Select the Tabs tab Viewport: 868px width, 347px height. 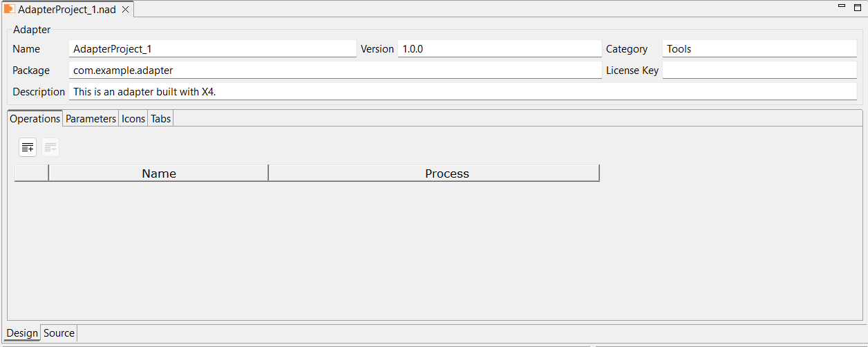[x=160, y=119]
